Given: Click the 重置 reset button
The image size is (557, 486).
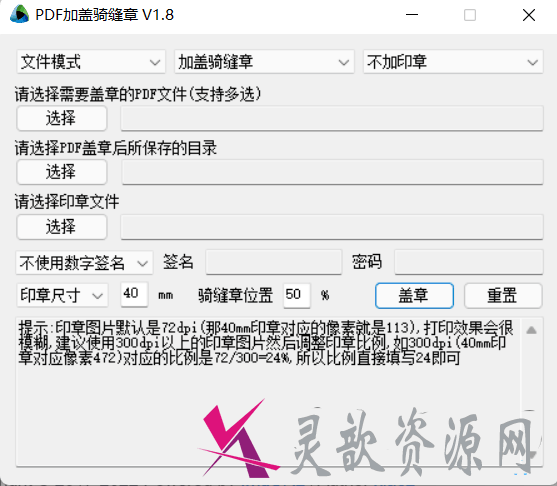Looking at the screenshot, I should (x=503, y=295).
